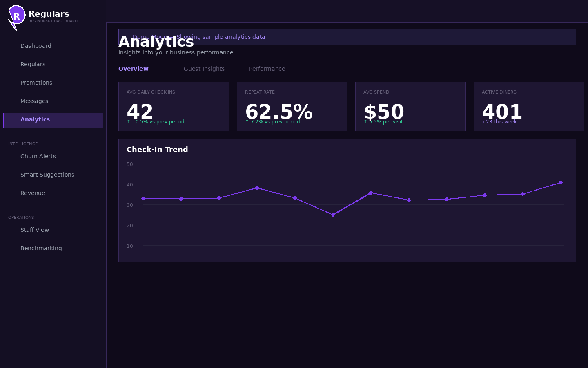The width and height of the screenshot is (588, 368).
Task: Click the lowest point on Check-In Trend
Action: point(333,215)
